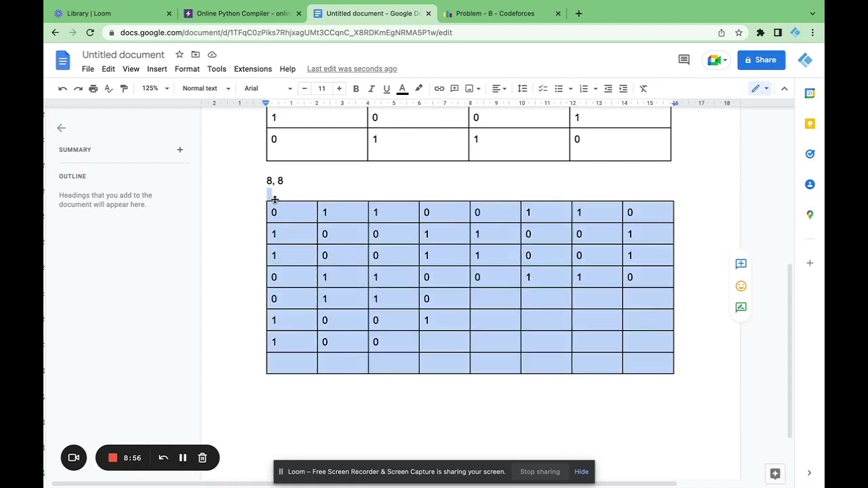Click the blue Share button
868x488 pixels.
point(761,60)
